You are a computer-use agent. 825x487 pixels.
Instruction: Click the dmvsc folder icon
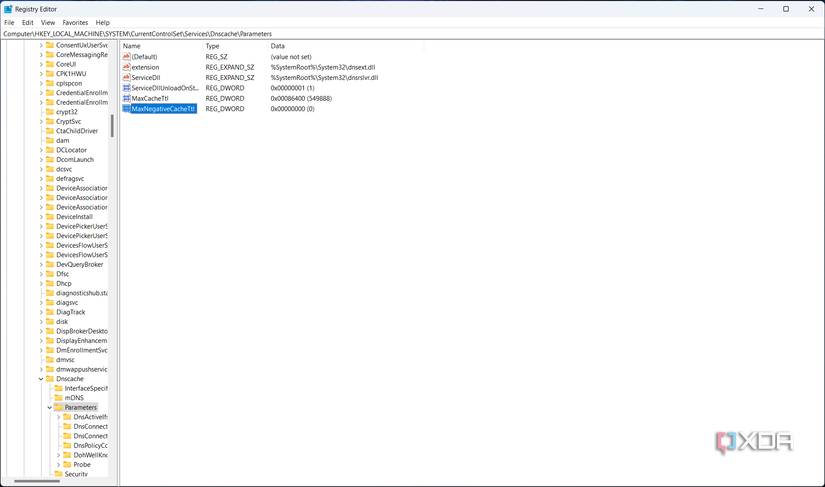coord(50,360)
